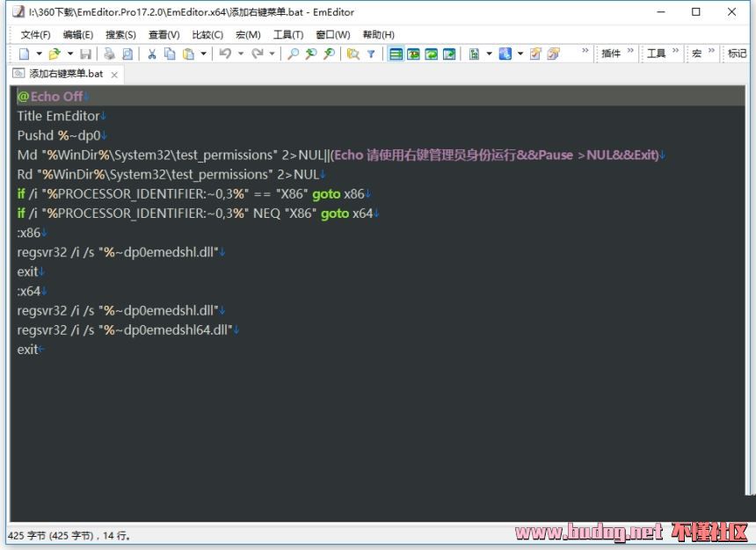Click the Open file folder icon
756x550 pixels.
(x=55, y=54)
